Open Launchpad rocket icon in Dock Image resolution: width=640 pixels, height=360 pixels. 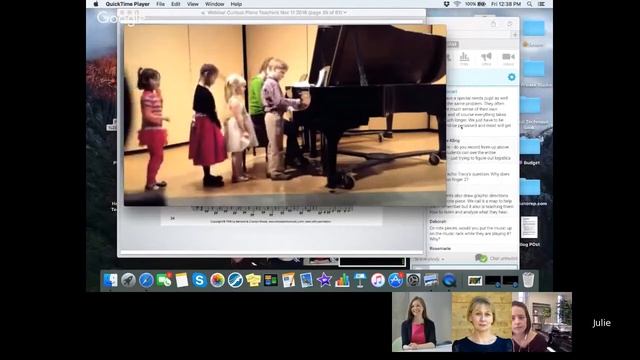(128, 280)
